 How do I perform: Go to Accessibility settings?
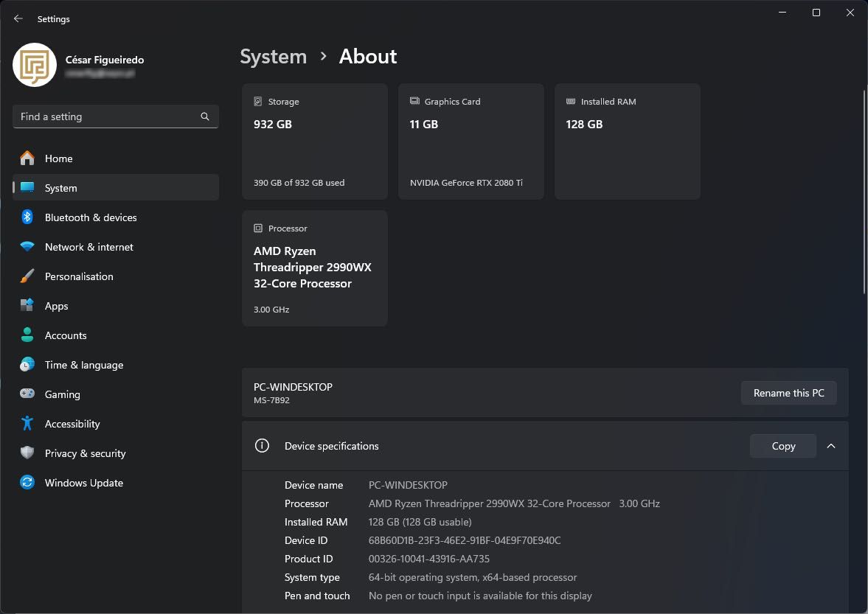pos(115,425)
